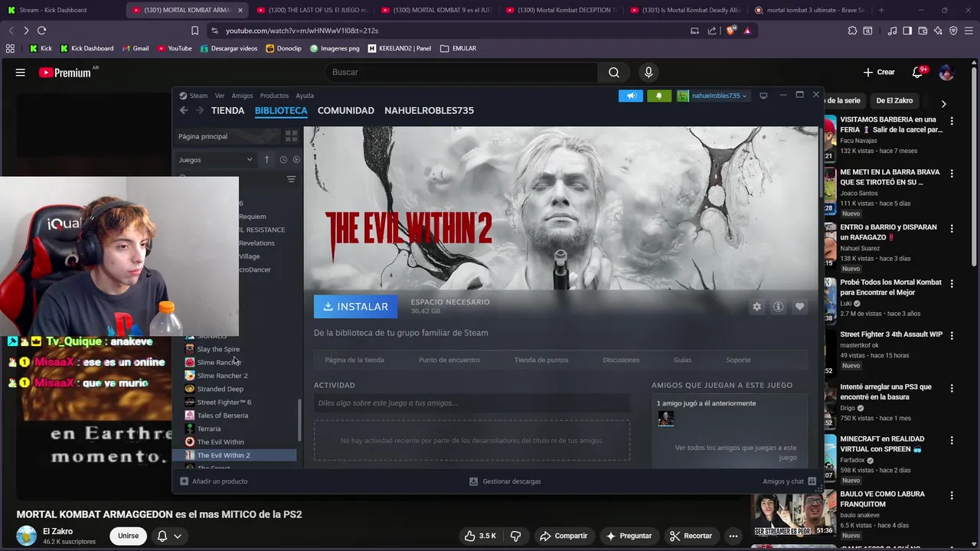Viewport: 980px width, 551px height.
Task: Open YouTube account avatar menu
Action: (x=946, y=72)
